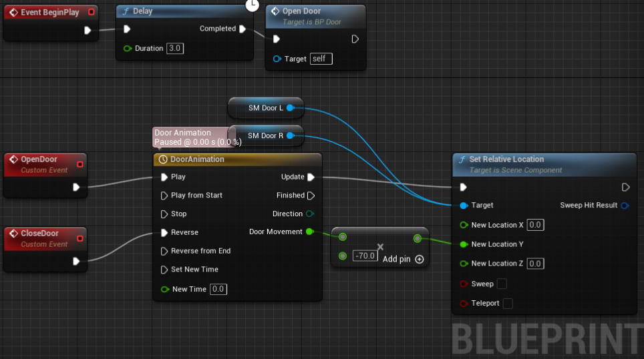This screenshot has height=359, width=644.
Task: Click the Sweep Hit Result output pin
Action: click(x=625, y=205)
